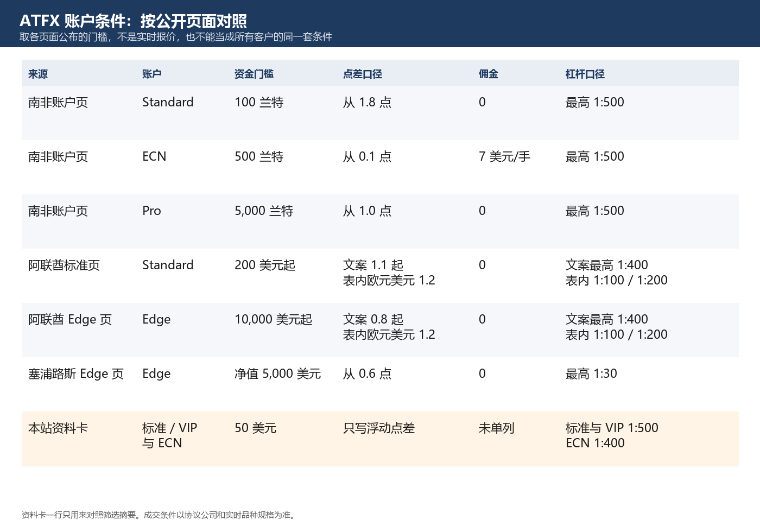Click the '阿联酋标准页' source cell
The width and height of the screenshot is (760, 532).
[64, 265]
